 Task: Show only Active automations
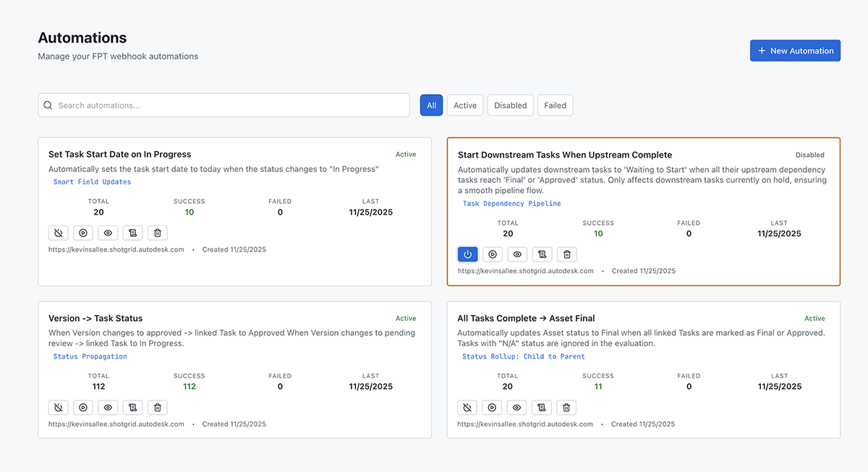coord(465,106)
